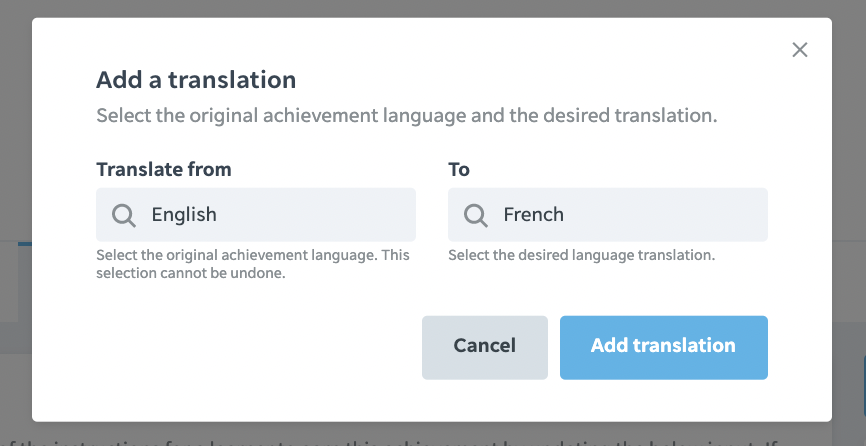Image resolution: width=866 pixels, height=446 pixels.
Task: Close the Add a translation dialog
Action: click(799, 50)
